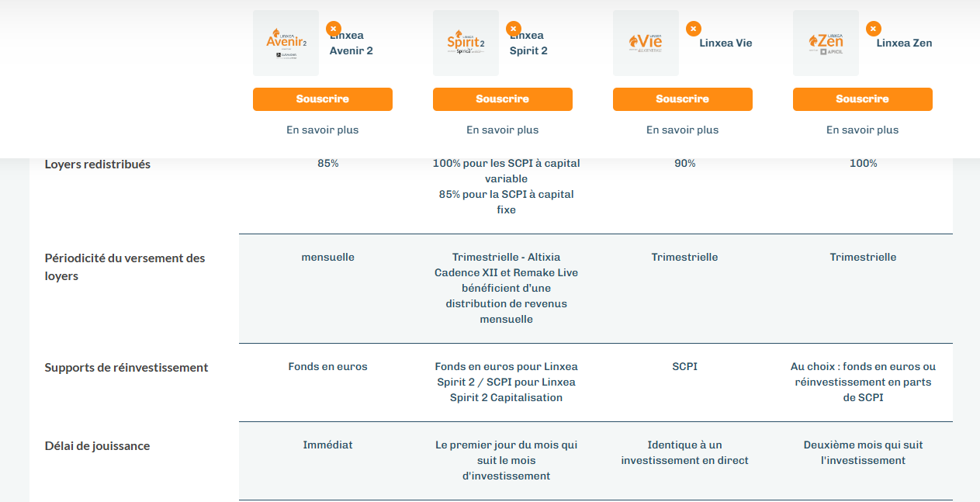This screenshot has width=980, height=502.
Task: Open En savoir plus for Spirit 2
Action: [x=503, y=130]
